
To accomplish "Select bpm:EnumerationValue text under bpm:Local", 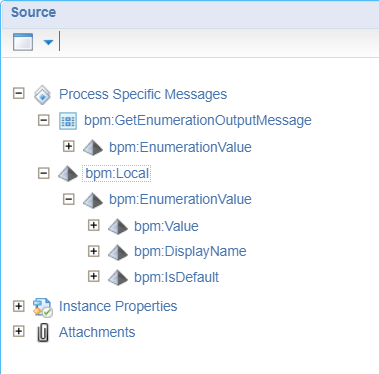I will click(x=180, y=199).
